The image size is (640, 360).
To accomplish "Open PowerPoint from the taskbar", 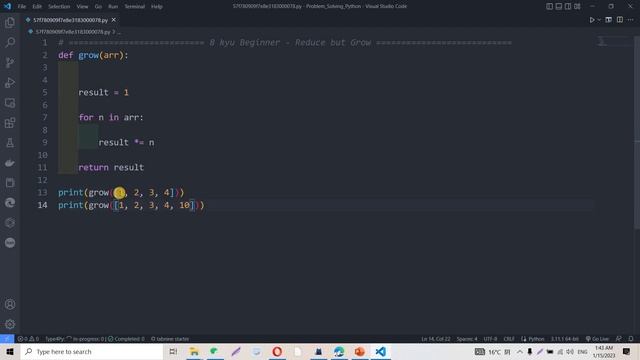I will [360, 351].
